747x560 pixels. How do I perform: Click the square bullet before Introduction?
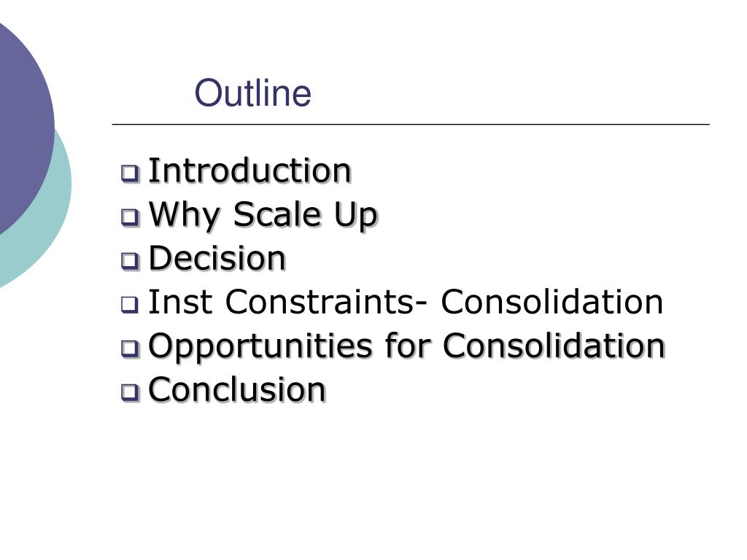pos(130,174)
